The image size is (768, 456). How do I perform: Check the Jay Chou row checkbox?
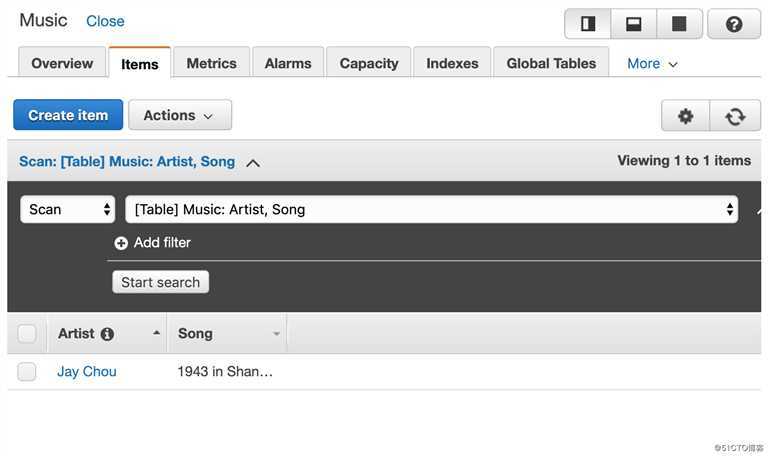click(27, 372)
